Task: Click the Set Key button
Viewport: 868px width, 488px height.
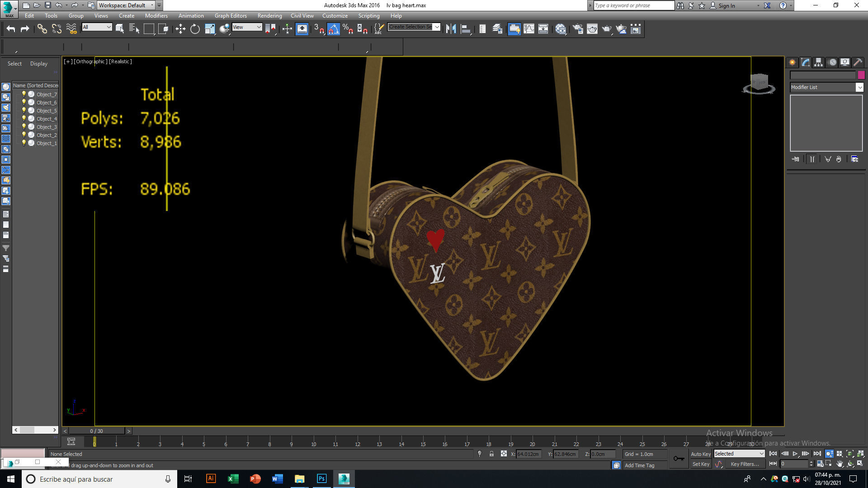Action: pyautogui.click(x=701, y=464)
